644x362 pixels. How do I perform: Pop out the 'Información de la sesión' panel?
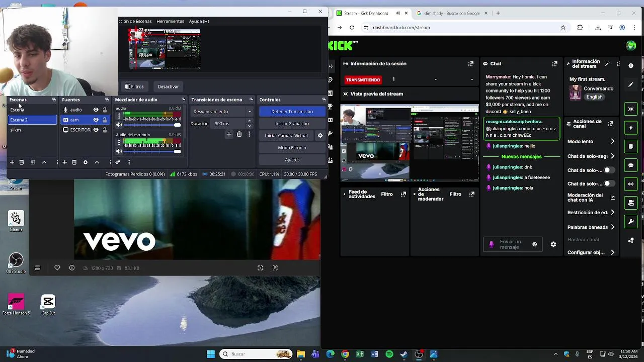(x=471, y=64)
